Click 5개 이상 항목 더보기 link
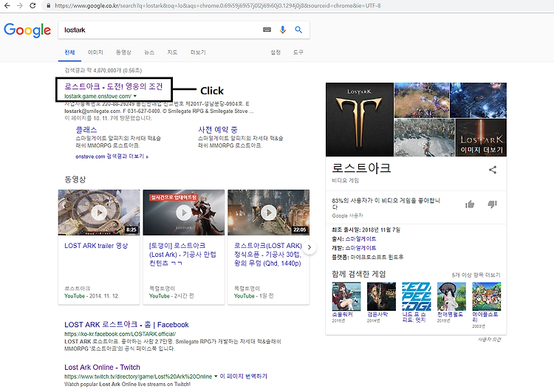 pyautogui.click(x=476, y=275)
